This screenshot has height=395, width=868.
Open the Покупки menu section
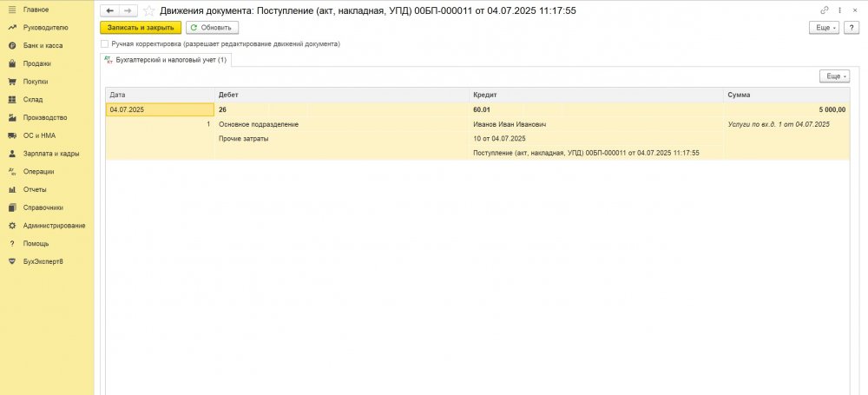(36, 82)
